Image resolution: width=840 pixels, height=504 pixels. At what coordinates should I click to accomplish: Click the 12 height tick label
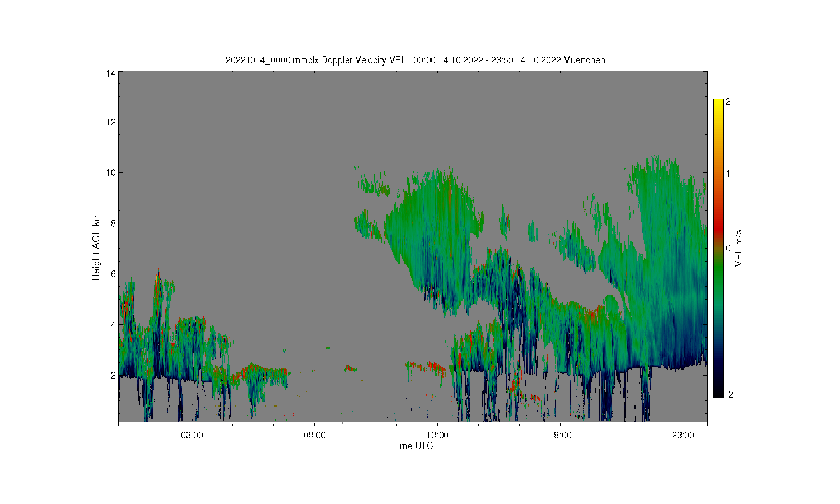click(111, 122)
